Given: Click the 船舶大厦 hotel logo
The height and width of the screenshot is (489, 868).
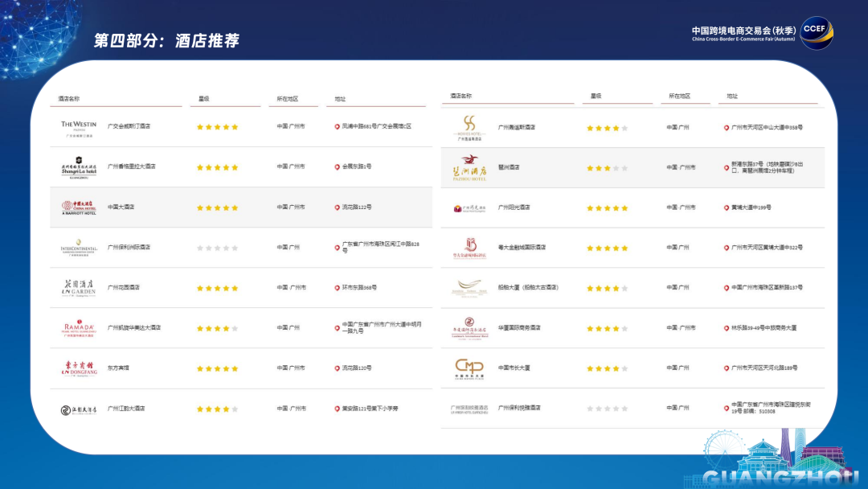Looking at the screenshot, I should (469, 288).
